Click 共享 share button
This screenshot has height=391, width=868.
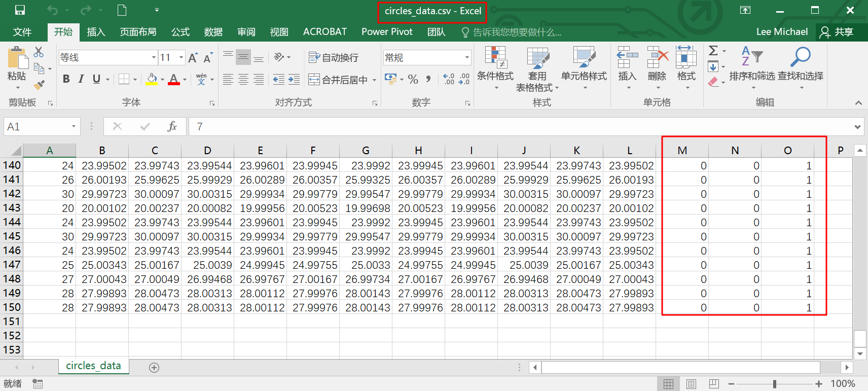(x=837, y=32)
